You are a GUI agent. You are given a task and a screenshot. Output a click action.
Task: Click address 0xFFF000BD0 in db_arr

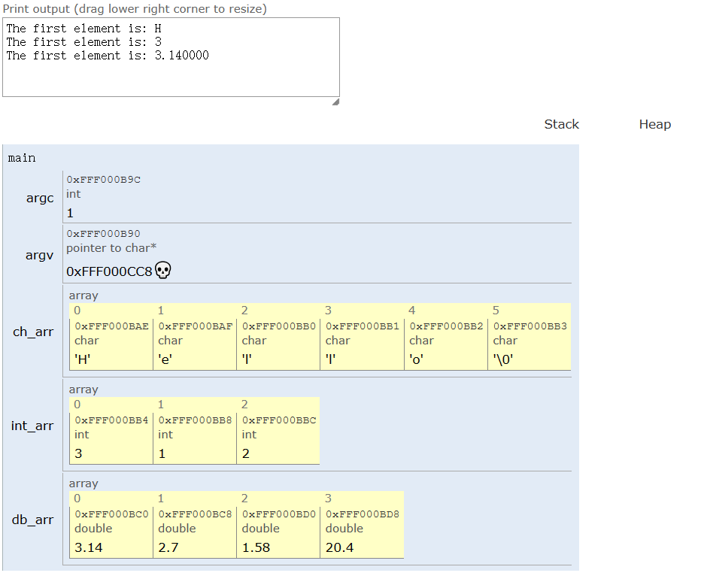click(x=279, y=514)
